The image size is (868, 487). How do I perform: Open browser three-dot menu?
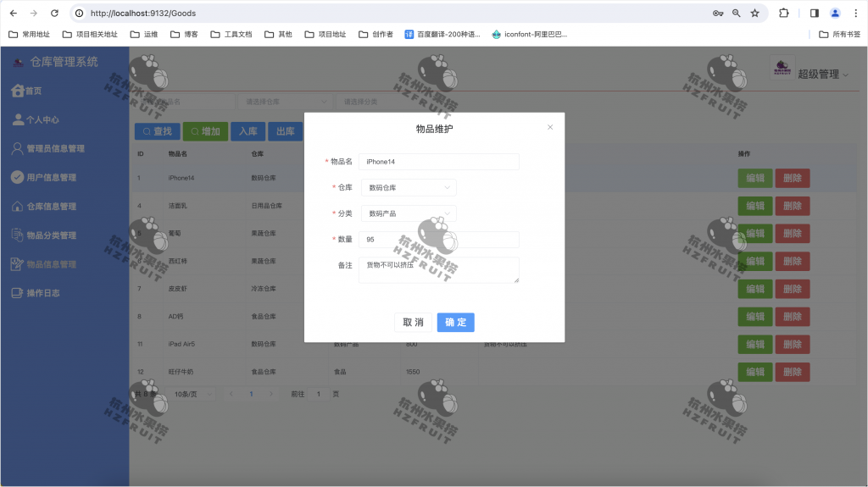(x=856, y=13)
